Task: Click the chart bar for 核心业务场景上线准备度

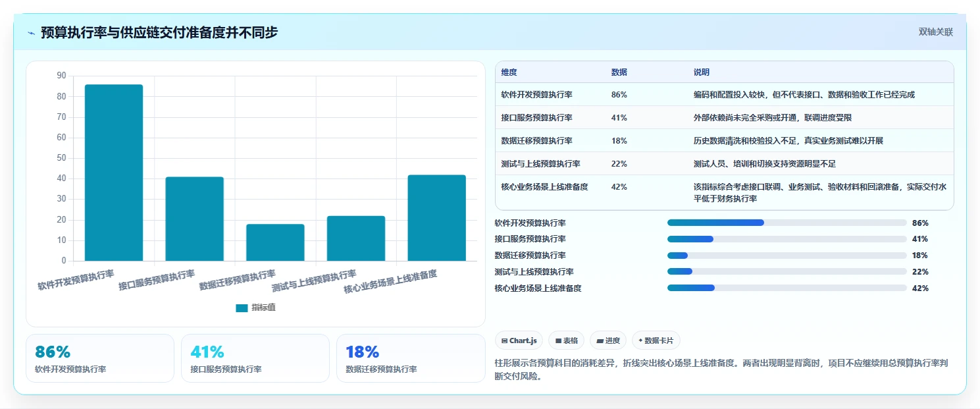Action: tap(436, 218)
